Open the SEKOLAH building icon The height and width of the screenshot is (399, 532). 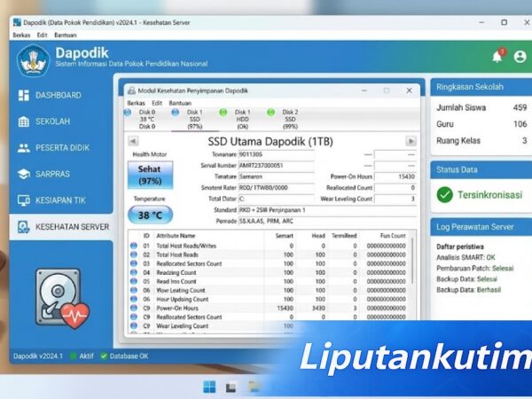(23, 121)
